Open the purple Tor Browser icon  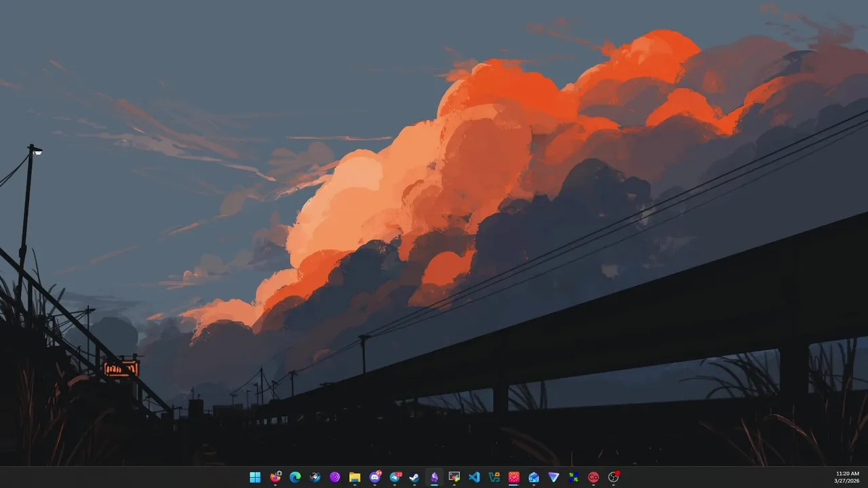coord(335,477)
